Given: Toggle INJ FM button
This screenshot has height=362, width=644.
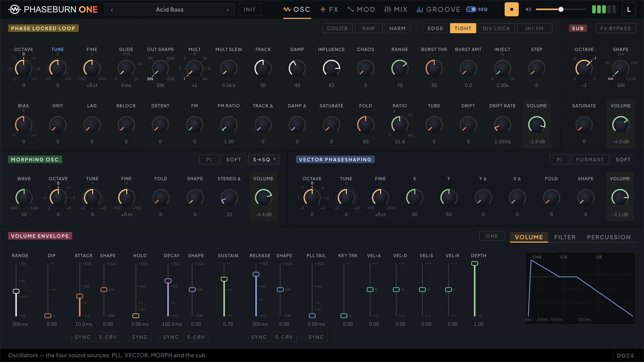Looking at the screenshot, I should click(x=535, y=28).
